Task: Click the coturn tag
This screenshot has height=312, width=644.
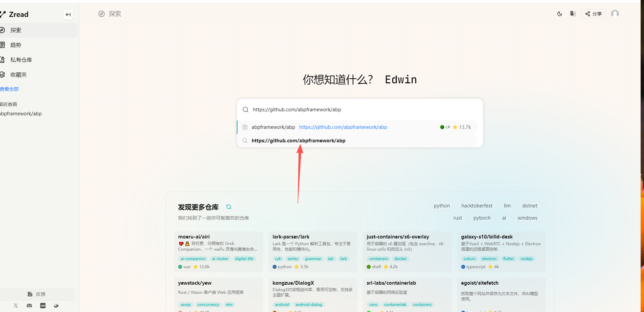Action: pyautogui.click(x=469, y=259)
